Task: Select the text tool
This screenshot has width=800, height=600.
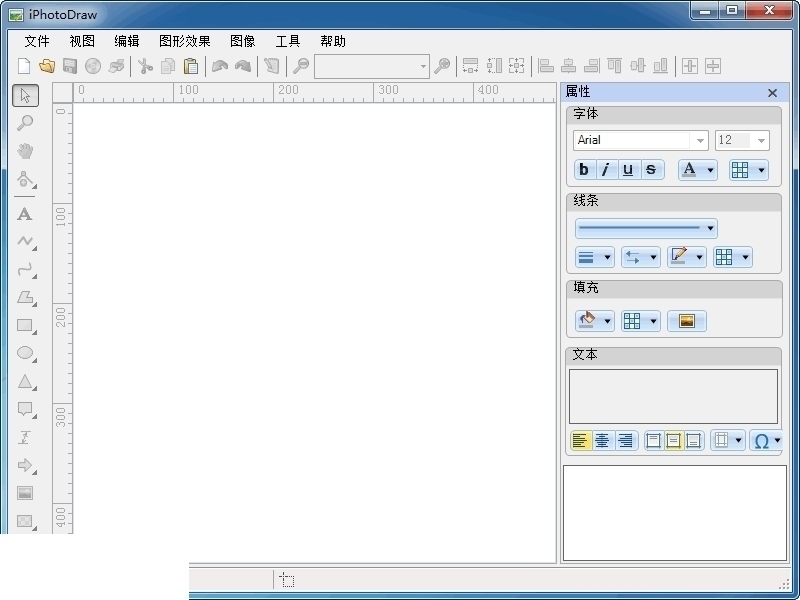Action: click(x=26, y=214)
